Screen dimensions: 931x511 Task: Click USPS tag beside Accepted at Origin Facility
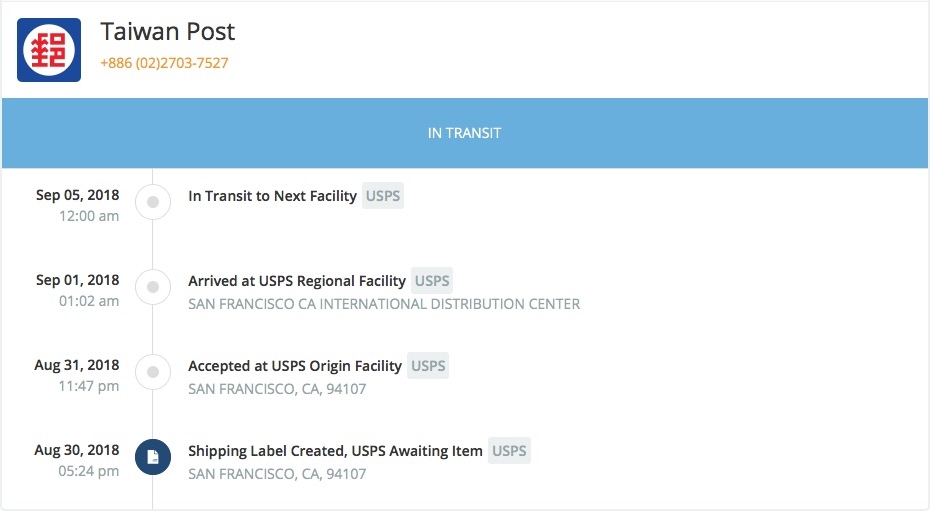pos(428,366)
